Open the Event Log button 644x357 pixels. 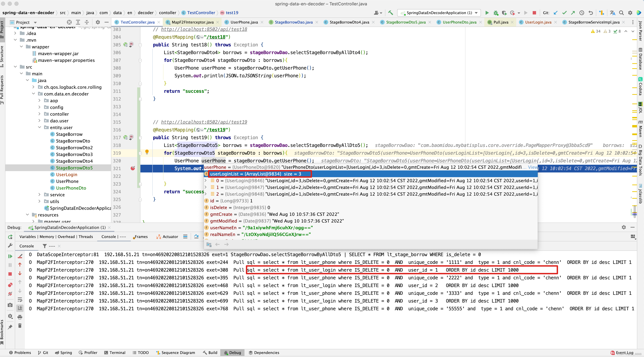pos(622,352)
